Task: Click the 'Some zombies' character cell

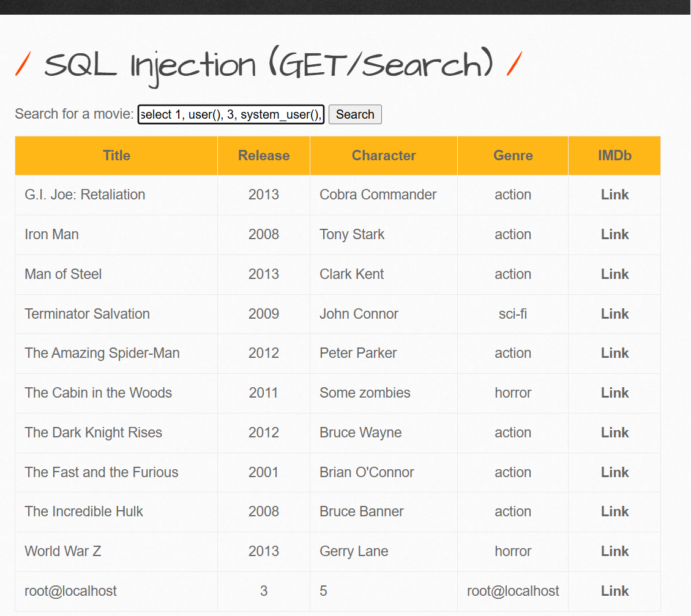Action: tap(383, 393)
